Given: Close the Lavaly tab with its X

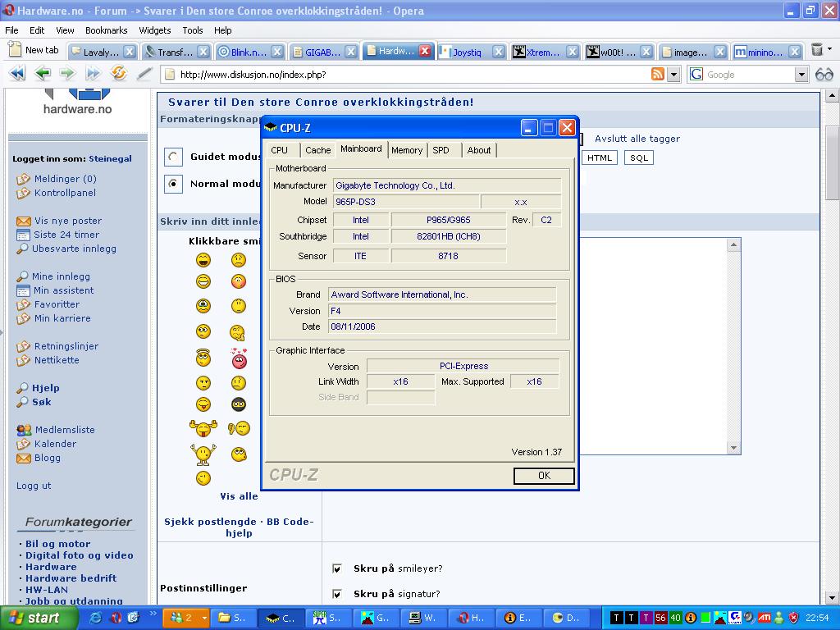Looking at the screenshot, I should (129, 52).
